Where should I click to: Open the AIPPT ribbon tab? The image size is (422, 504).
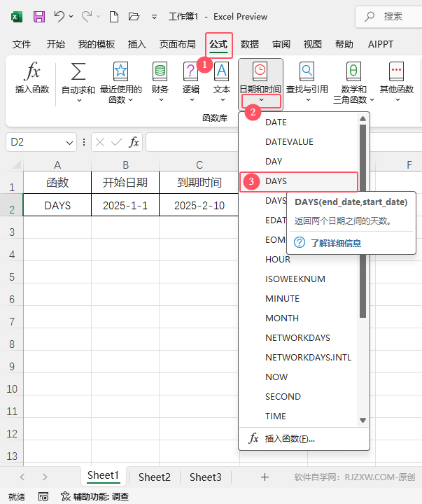(381, 44)
